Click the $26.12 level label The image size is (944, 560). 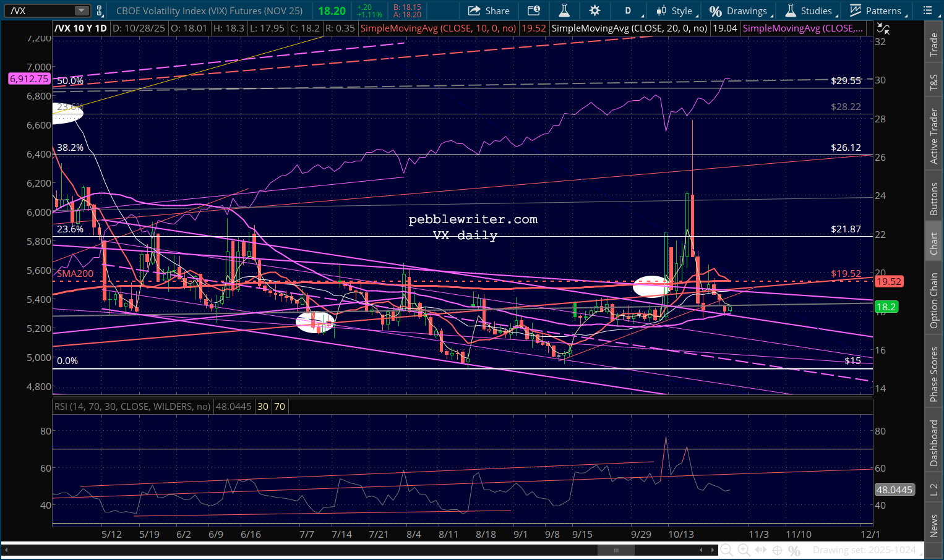point(846,148)
